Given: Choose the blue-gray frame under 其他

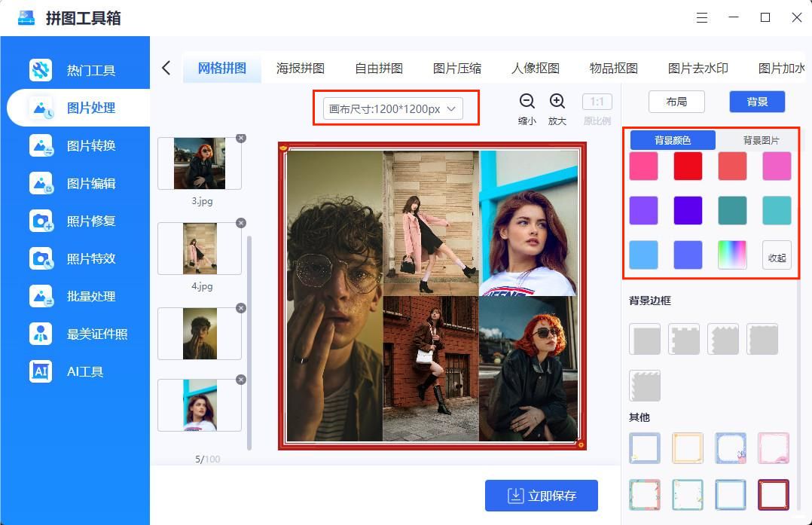Looking at the screenshot, I should 645,448.
